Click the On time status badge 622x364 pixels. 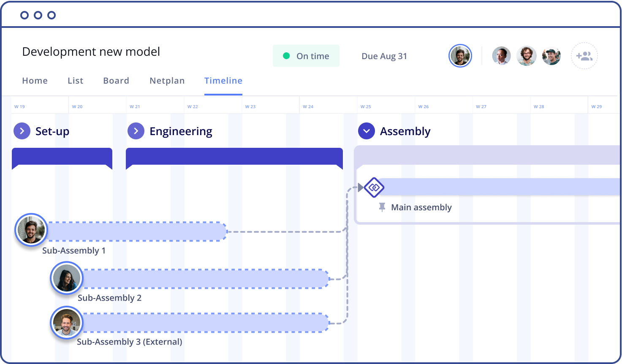coord(306,56)
